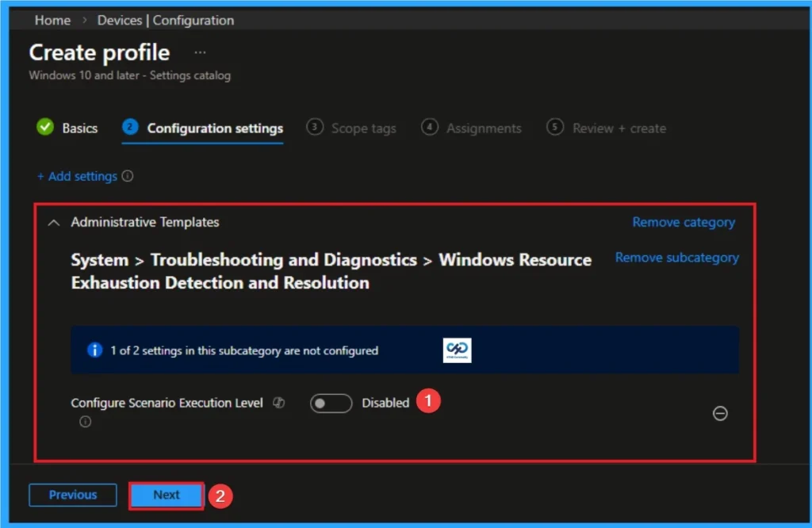Click the info icon next to Add settings
Viewport: 812px width, 528px height.
pyautogui.click(x=127, y=176)
